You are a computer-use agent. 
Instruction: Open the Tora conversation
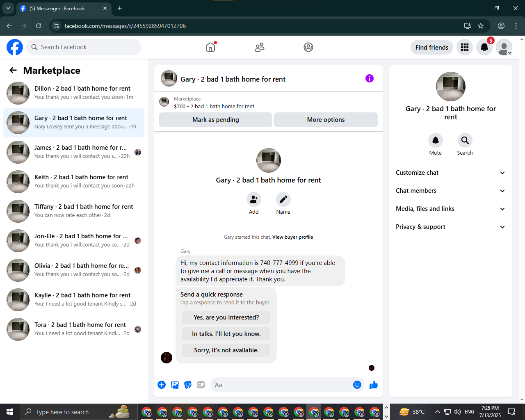[x=74, y=329]
